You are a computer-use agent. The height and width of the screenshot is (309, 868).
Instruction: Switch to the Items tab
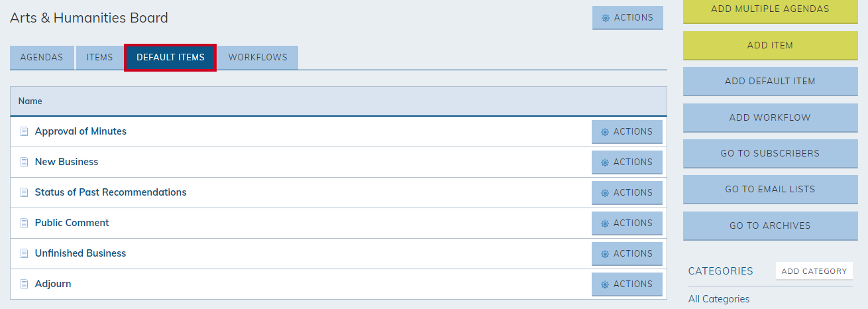100,58
